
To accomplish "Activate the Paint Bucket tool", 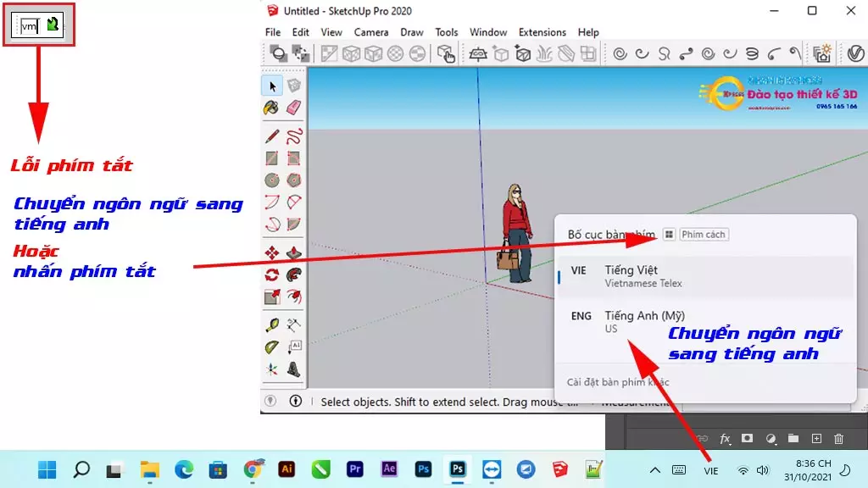I will click(x=270, y=105).
